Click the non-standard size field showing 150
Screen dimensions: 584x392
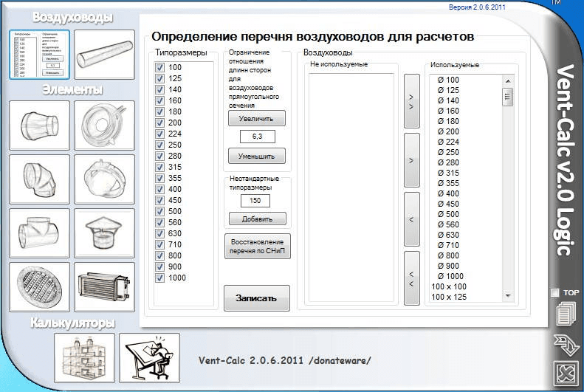255,201
